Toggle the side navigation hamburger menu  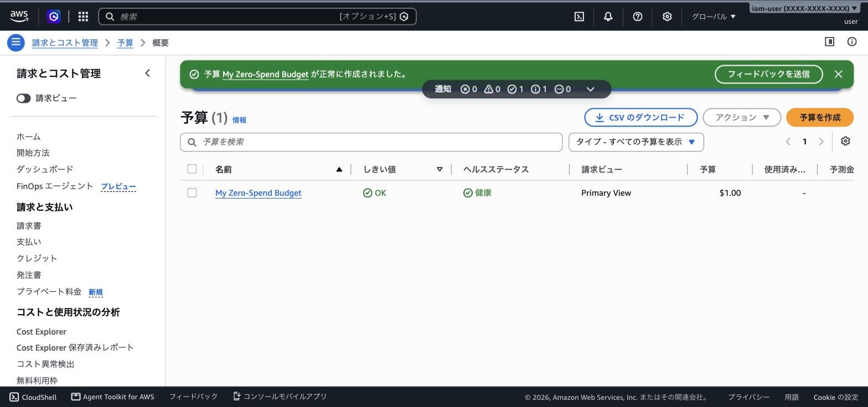(x=15, y=43)
